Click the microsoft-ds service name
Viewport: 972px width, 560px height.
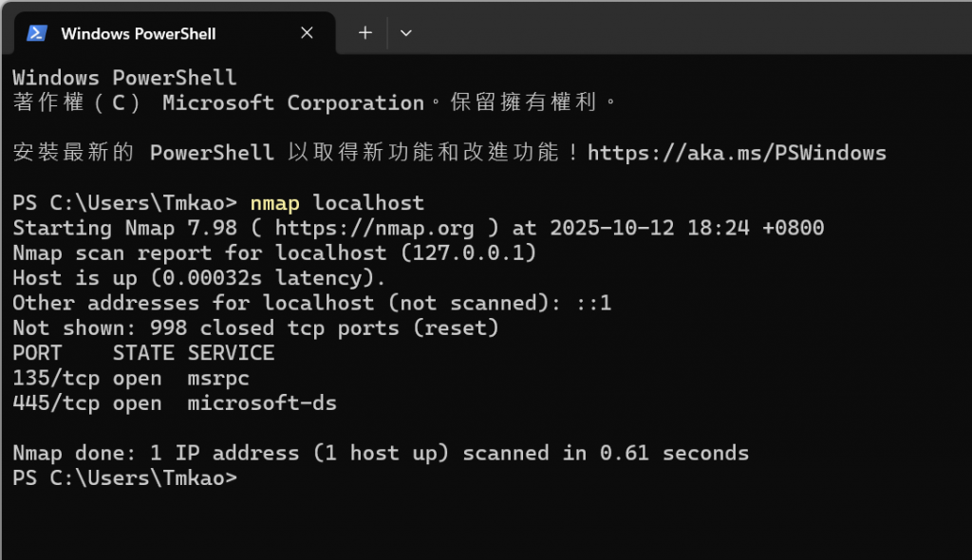point(262,403)
